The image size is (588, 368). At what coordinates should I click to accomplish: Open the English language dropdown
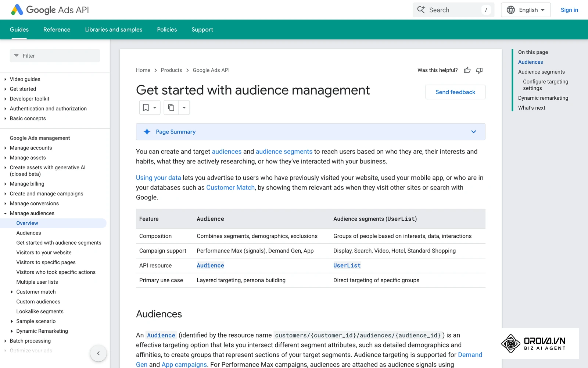tap(526, 10)
